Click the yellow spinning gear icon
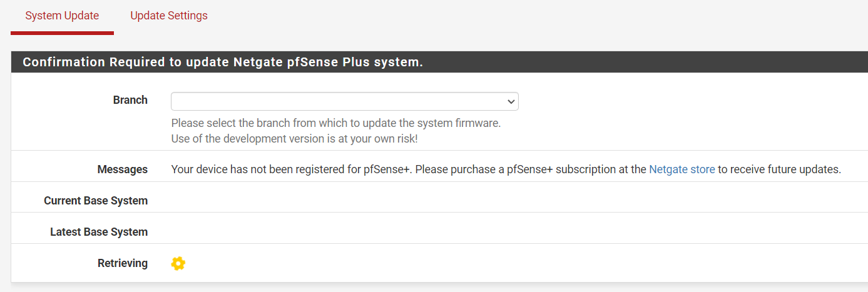 pos(178,264)
